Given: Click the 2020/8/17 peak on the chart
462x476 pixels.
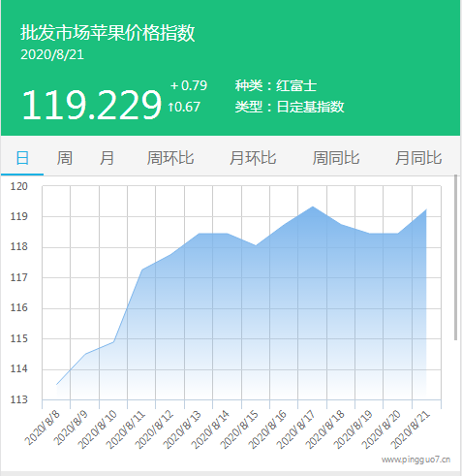Looking at the screenshot, I should [x=313, y=206].
